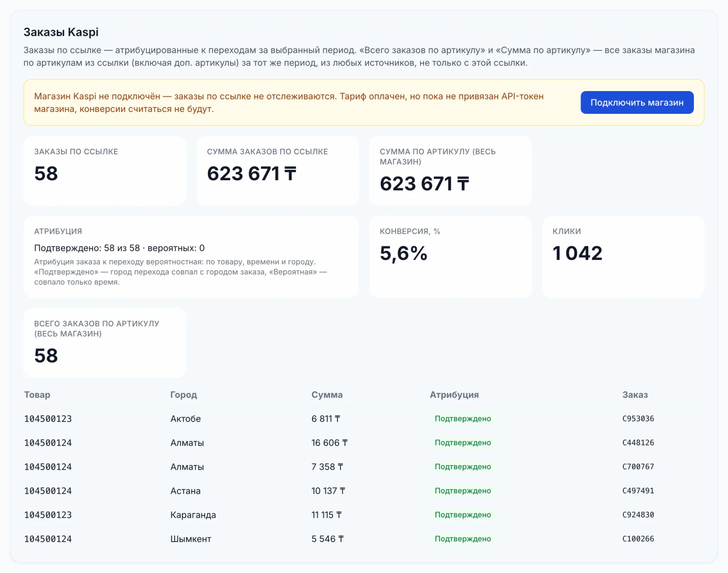Click the «Город» column header
Image resolution: width=728 pixels, height=573 pixels.
183,395
